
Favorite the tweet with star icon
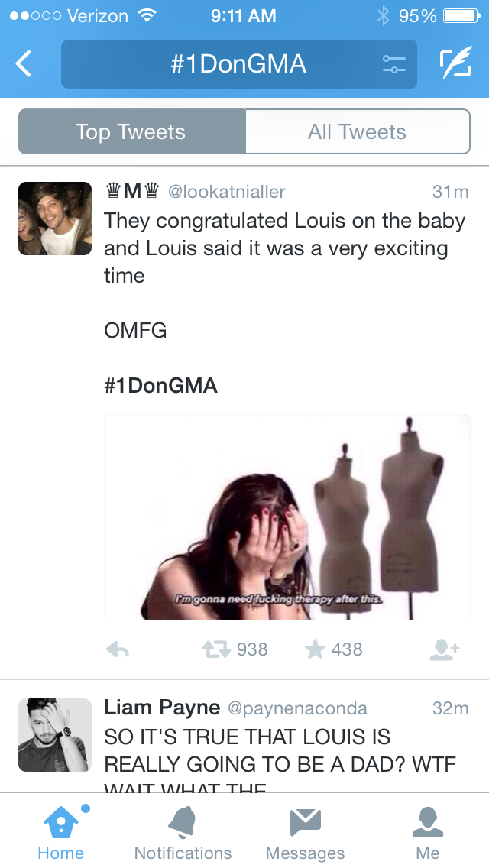coord(315,649)
